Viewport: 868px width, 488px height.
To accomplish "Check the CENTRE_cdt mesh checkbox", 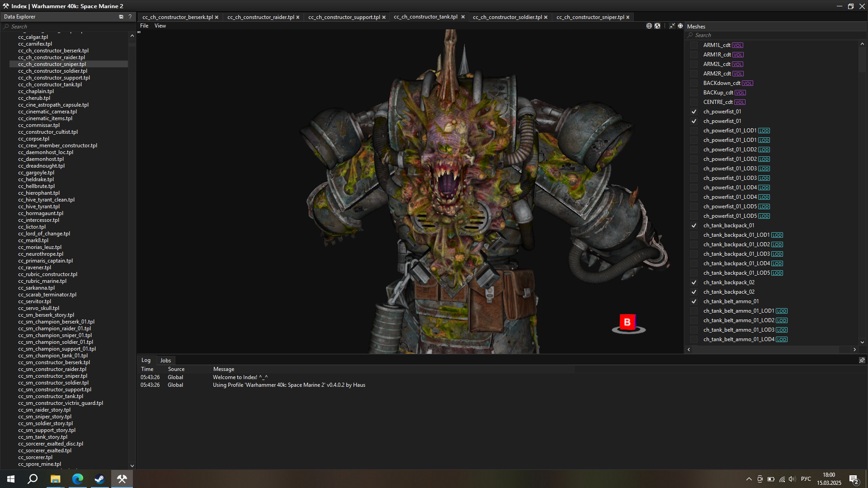I will 693,102.
